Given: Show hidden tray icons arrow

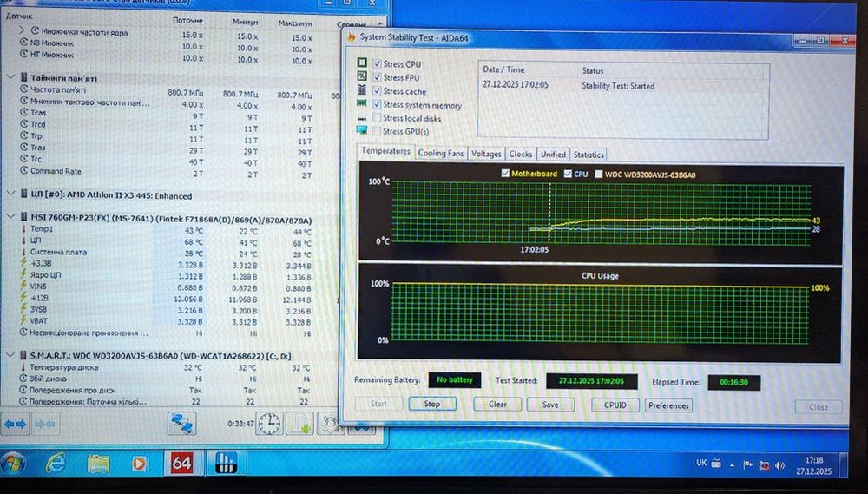Looking at the screenshot, I should 732,465.
